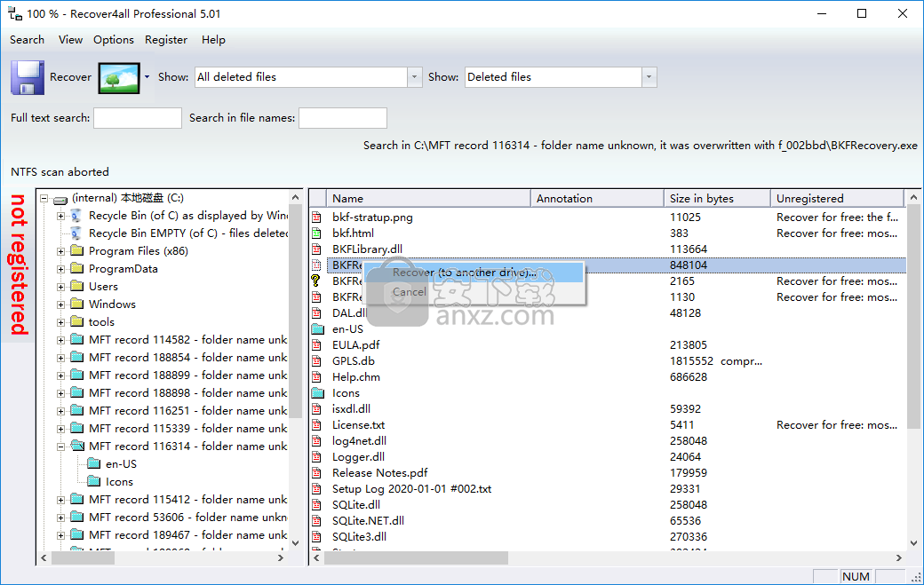Click the folder tree horizontal scroll right arrow
Image resolution: width=924 pixels, height=585 pixels.
(281, 557)
